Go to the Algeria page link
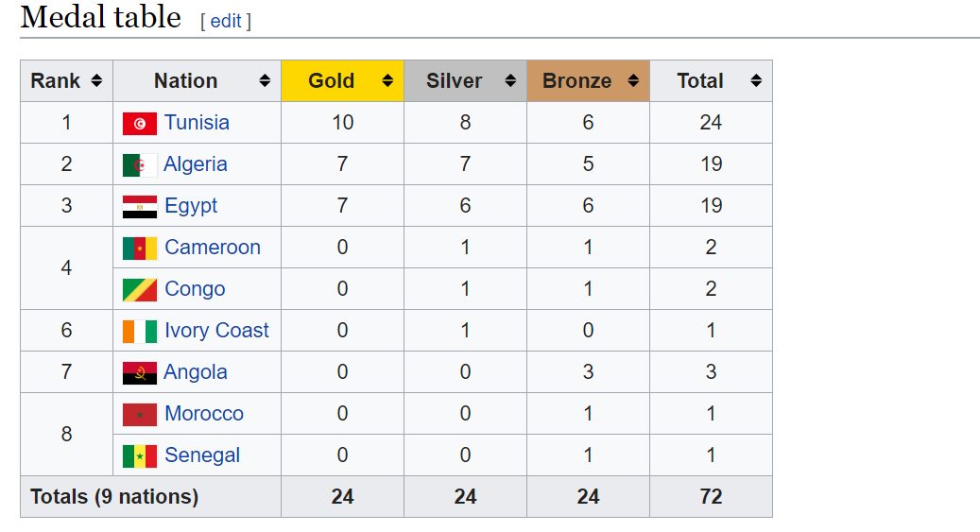This screenshot has width=980, height=532. point(195,164)
